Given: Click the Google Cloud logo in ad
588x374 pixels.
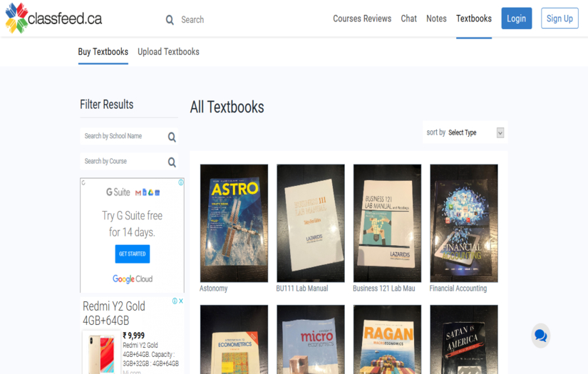Looking at the screenshot, I should point(133,279).
